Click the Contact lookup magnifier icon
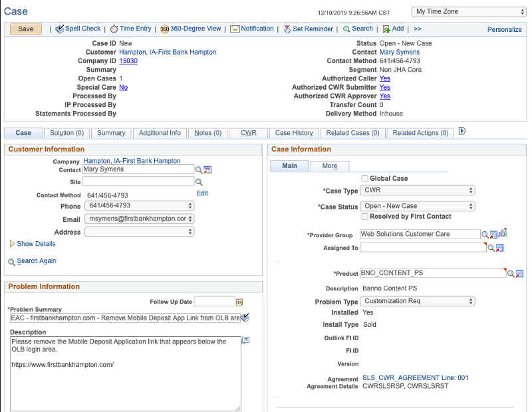The image size is (532, 412). coord(199,169)
